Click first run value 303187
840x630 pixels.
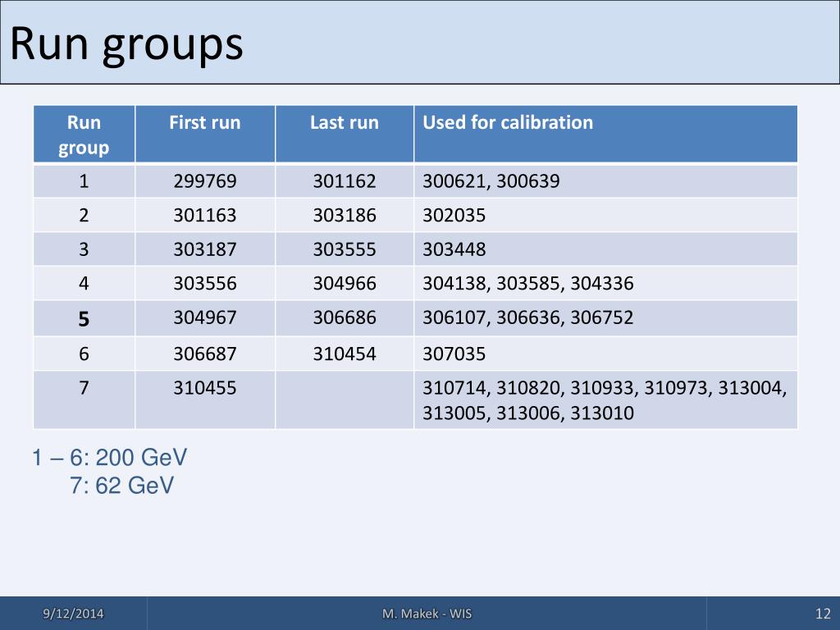[204, 249]
